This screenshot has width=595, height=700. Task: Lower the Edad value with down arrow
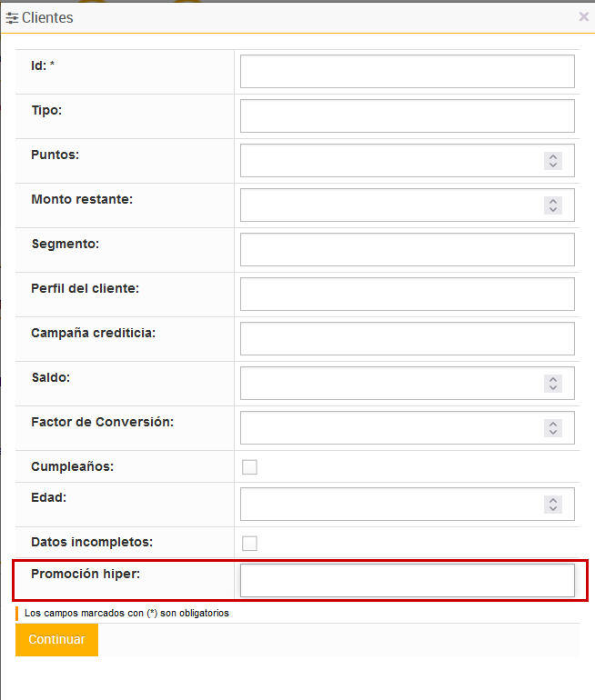click(x=553, y=508)
